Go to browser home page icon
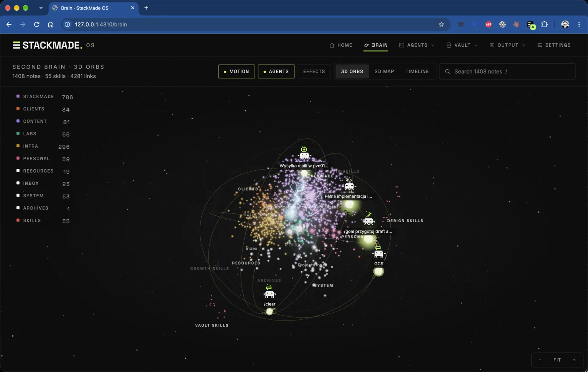Image resolution: width=588 pixels, height=372 pixels. point(51,24)
